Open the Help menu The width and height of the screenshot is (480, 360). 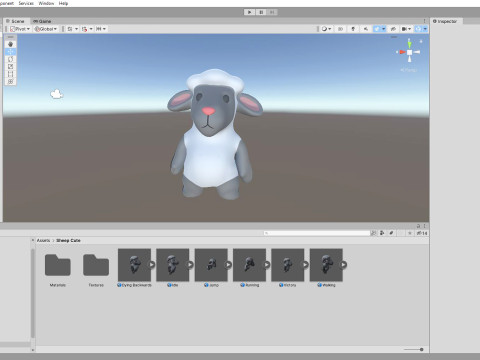coord(63,3)
